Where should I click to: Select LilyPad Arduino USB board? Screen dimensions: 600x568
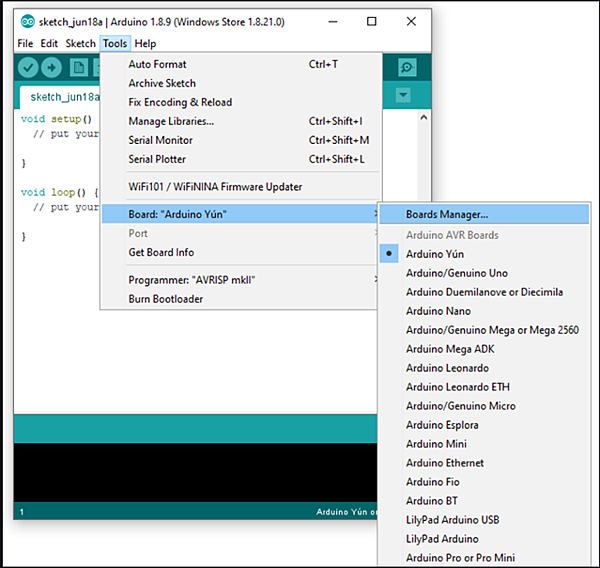(x=484, y=520)
